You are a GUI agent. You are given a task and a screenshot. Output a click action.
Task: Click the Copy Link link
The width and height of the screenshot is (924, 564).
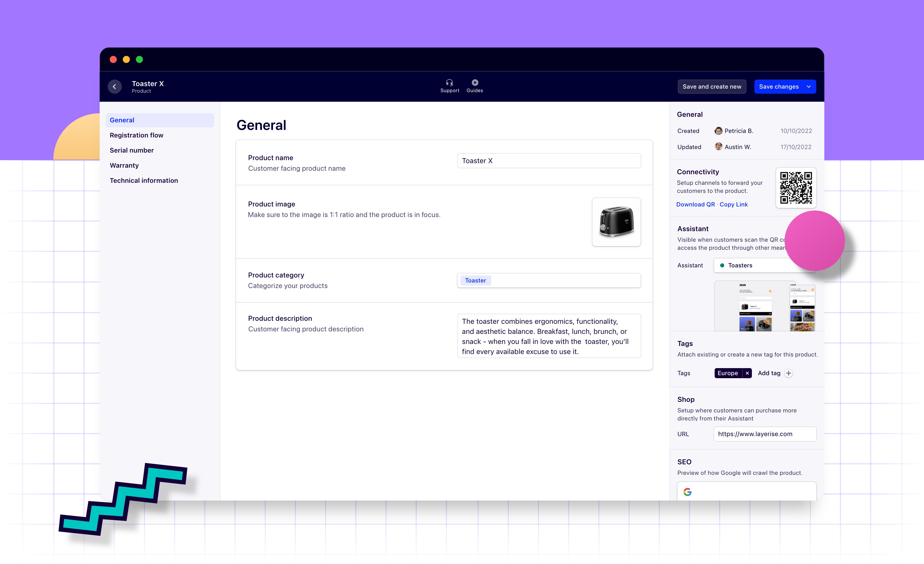734,204
